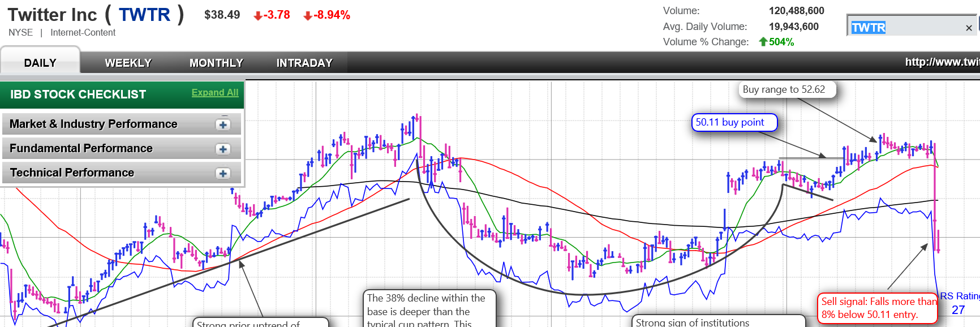Select the INTRADAY chart tab
The width and height of the screenshot is (980, 327).
[304, 63]
